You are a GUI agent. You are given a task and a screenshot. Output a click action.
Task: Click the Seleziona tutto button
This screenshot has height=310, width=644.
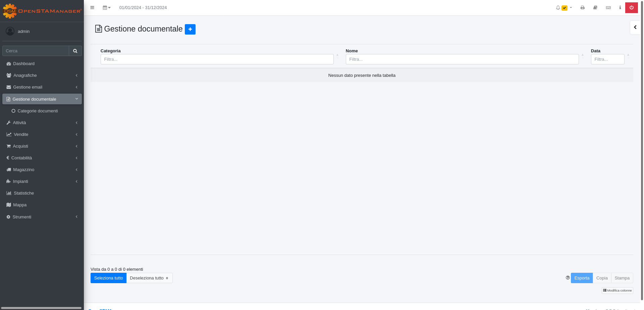[108, 278]
